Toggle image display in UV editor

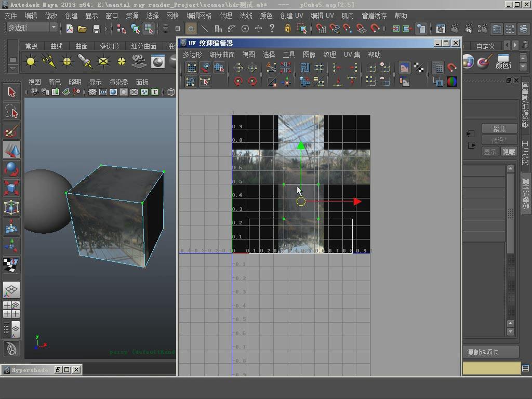[404, 68]
